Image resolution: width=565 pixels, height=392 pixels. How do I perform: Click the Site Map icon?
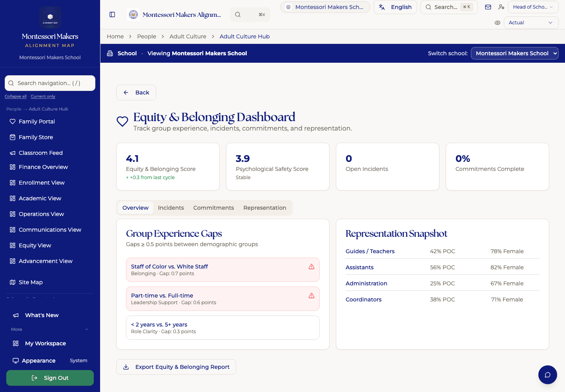(13, 282)
